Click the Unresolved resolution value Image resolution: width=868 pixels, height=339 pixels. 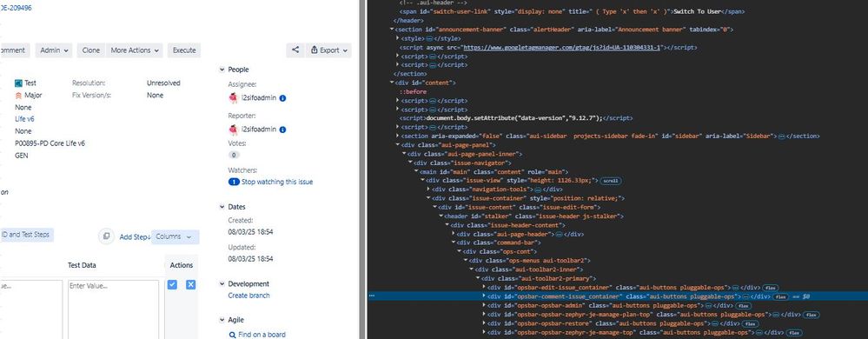pyautogui.click(x=163, y=83)
